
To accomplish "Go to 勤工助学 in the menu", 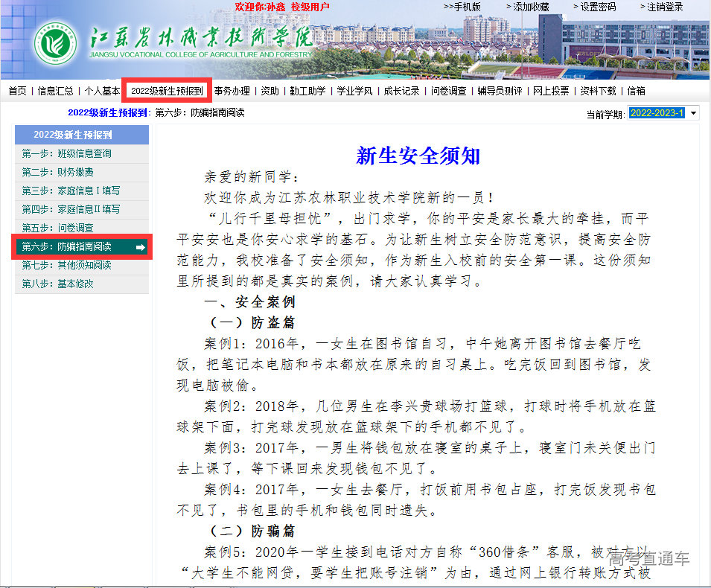I will point(307,91).
